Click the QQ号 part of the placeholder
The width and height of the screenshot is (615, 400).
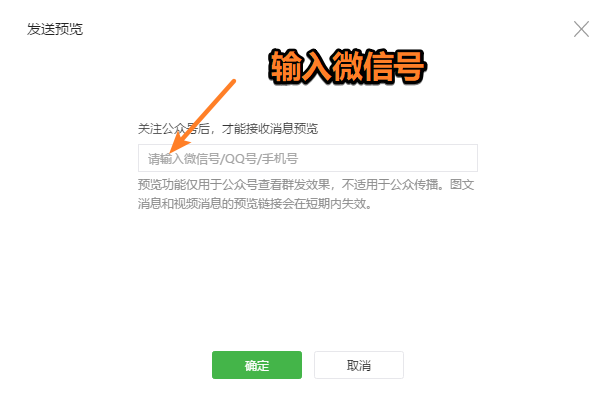point(240,159)
